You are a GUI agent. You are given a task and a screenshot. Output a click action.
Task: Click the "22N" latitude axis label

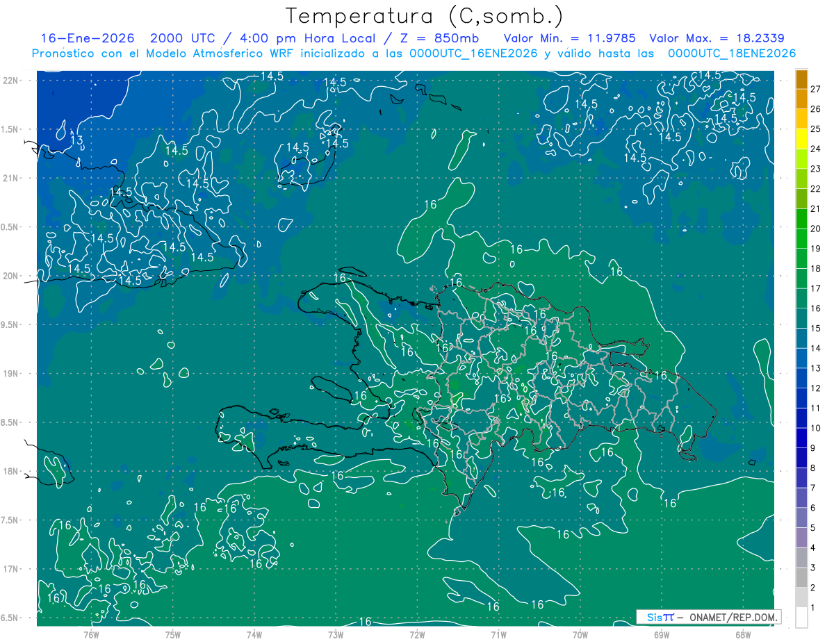[x=11, y=81]
